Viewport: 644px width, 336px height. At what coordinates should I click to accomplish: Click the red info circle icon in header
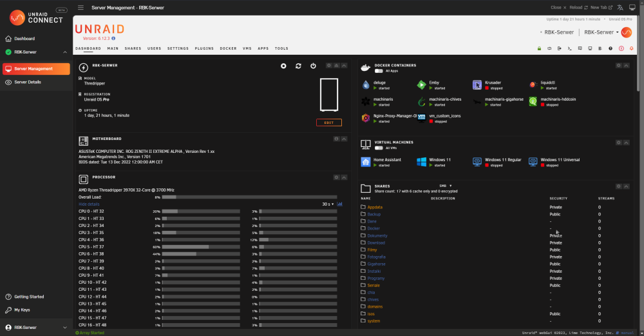tap(621, 48)
